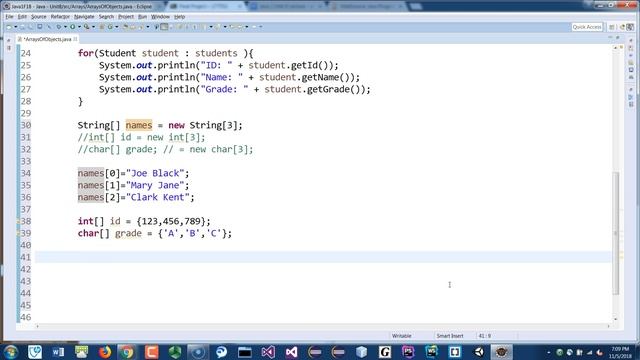Open the File menu

(x=9, y=17)
